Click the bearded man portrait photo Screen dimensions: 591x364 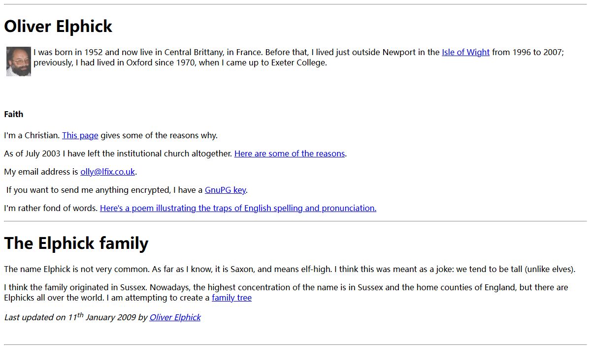tap(19, 61)
